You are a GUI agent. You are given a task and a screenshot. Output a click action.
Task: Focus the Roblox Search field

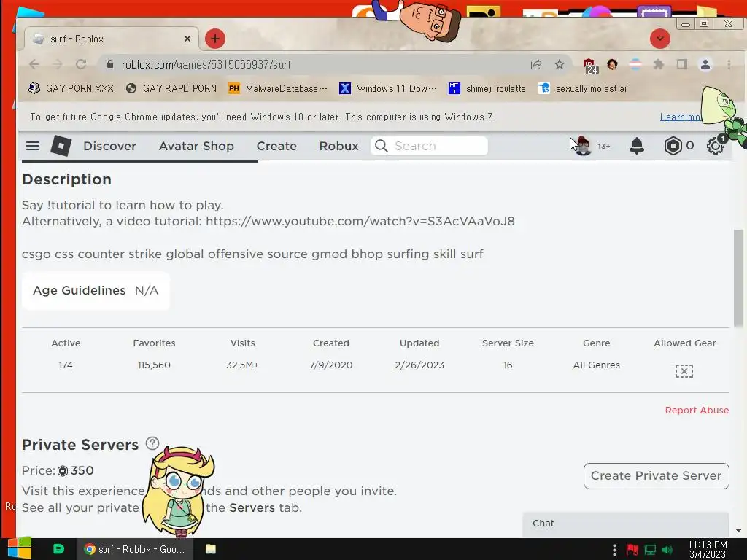pos(429,146)
